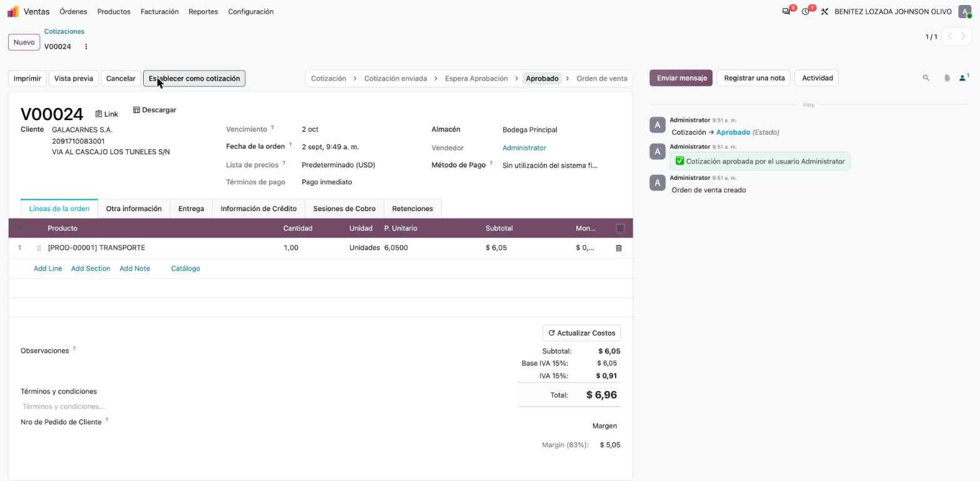Open the Reportes menu
The height and width of the screenshot is (481, 980).
click(x=203, y=12)
